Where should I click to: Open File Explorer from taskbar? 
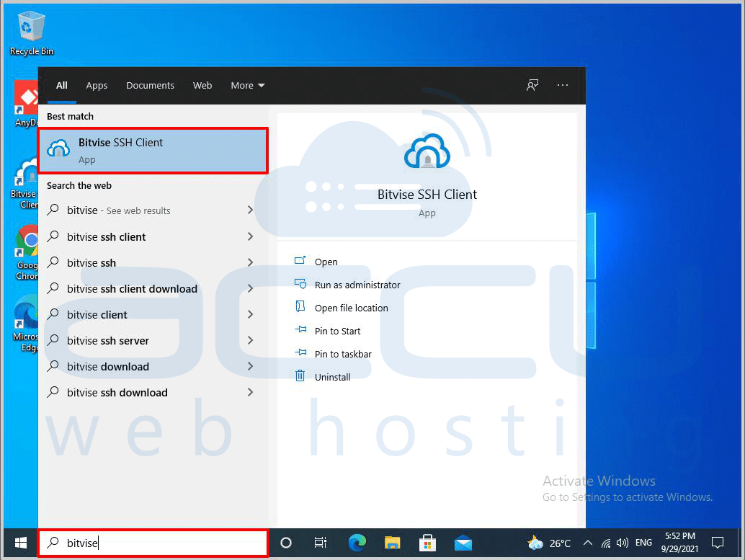tap(393, 543)
